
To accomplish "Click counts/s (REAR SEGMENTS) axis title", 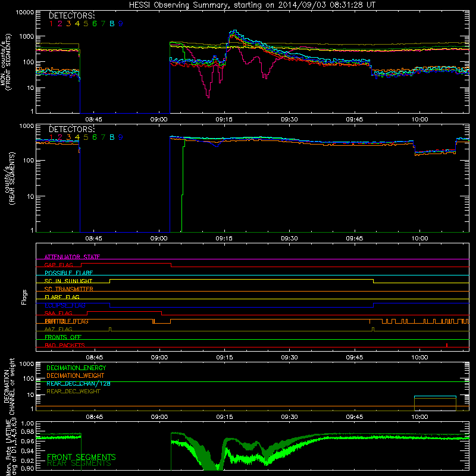I will [10, 179].
